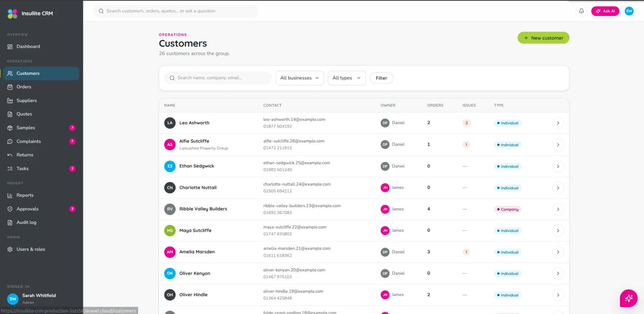
Task: Click the Ask AI button
Action: tap(605, 11)
